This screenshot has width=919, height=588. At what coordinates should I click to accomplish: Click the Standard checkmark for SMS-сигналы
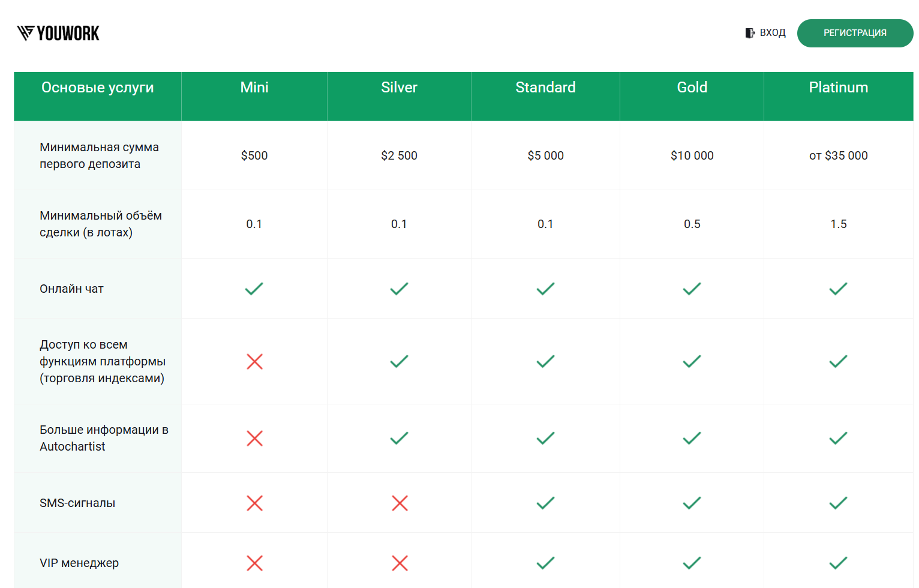pos(545,503)
